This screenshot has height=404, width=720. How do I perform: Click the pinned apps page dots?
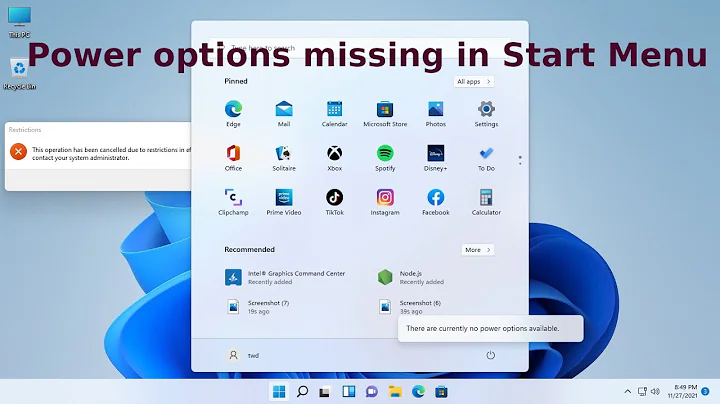(520, 160)
